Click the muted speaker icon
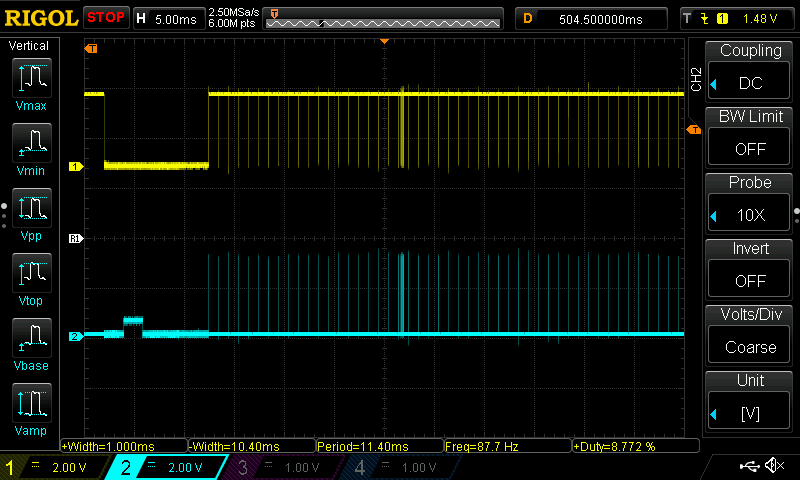This screenshot has width=800, height=480. (x=774, y=465)
